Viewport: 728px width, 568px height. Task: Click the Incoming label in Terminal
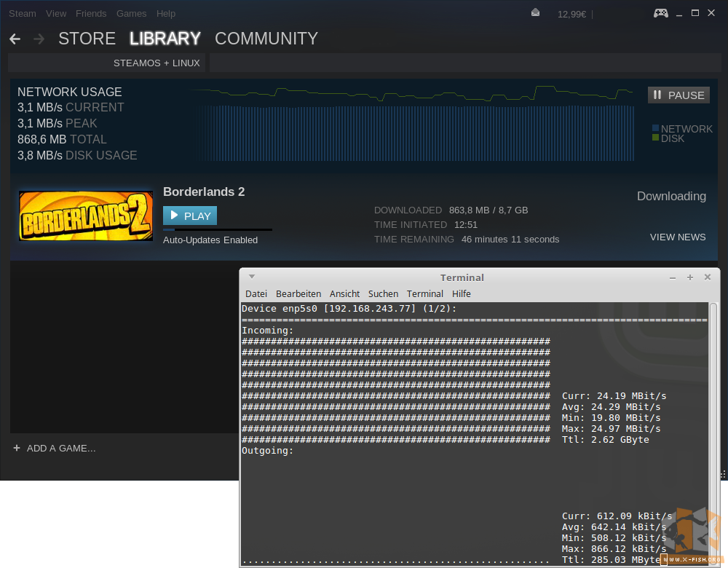(x=267, y=331)
